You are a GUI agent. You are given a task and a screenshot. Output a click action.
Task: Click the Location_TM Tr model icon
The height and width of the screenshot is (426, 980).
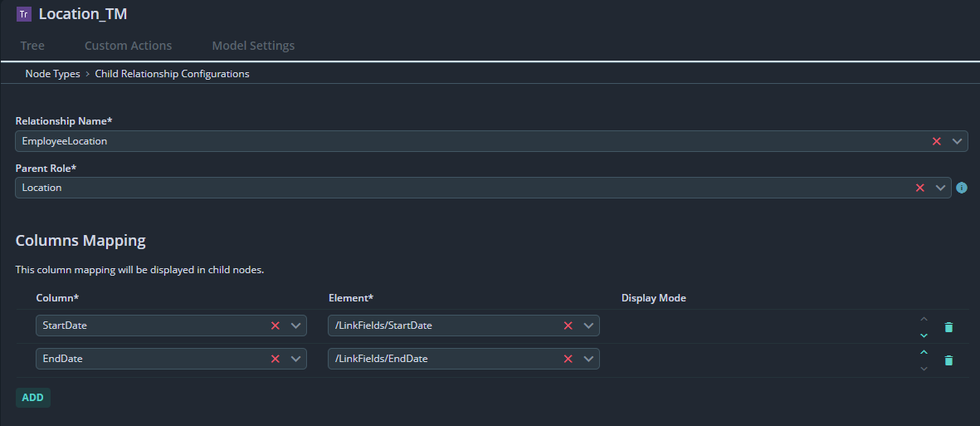24,14
